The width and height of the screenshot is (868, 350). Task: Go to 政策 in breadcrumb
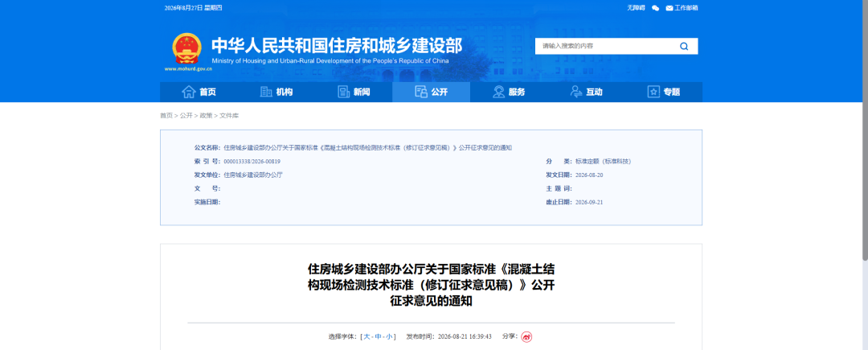[206, 116]
